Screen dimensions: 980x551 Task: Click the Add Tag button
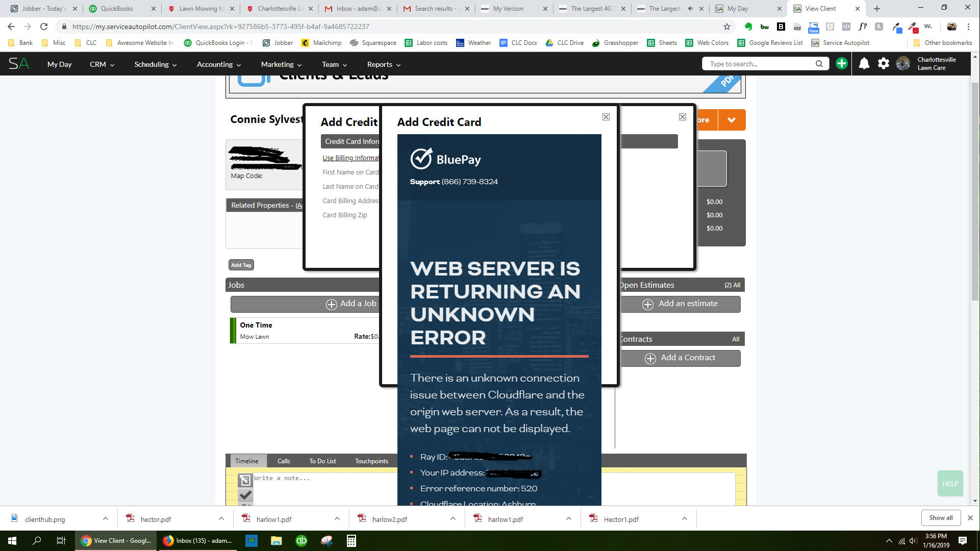tap(241, 265)
